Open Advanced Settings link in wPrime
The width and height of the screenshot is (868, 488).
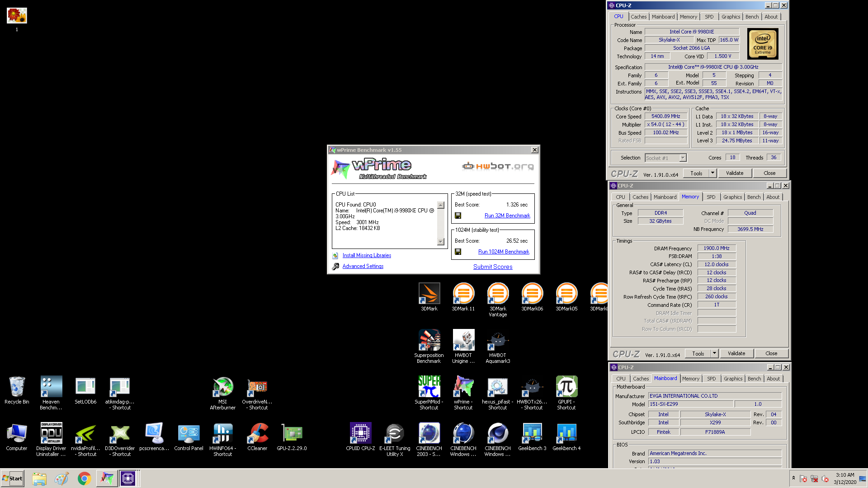point(363,266)
